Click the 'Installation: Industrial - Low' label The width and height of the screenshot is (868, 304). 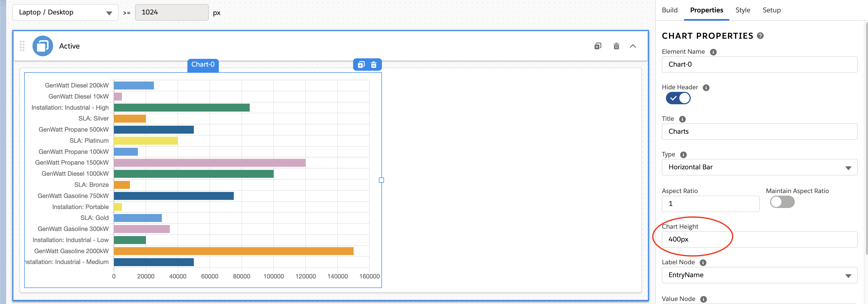[x=71, y=240]
